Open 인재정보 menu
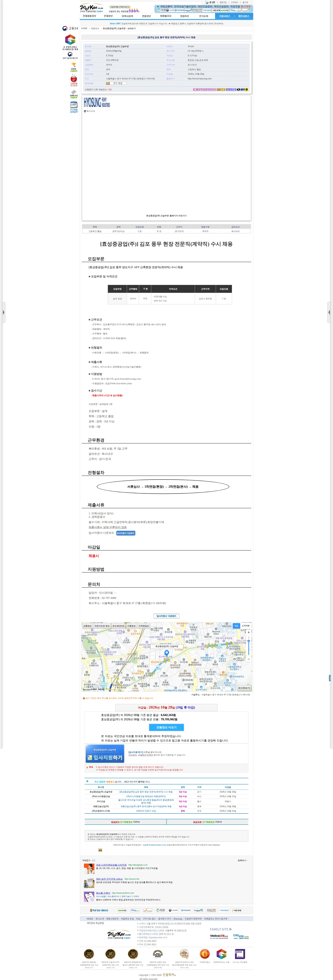This screenshot has width=333, height=980. [108, 16]
